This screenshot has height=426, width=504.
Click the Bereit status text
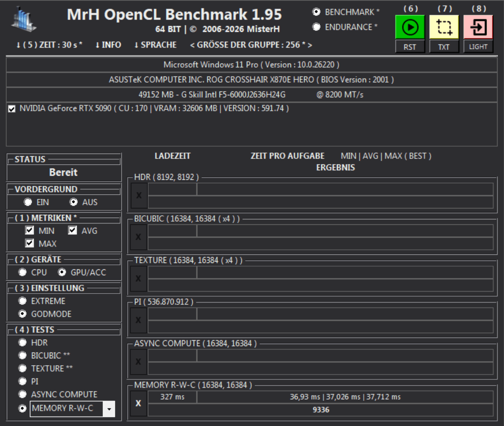pyautogui.click(x=63, y=173)
